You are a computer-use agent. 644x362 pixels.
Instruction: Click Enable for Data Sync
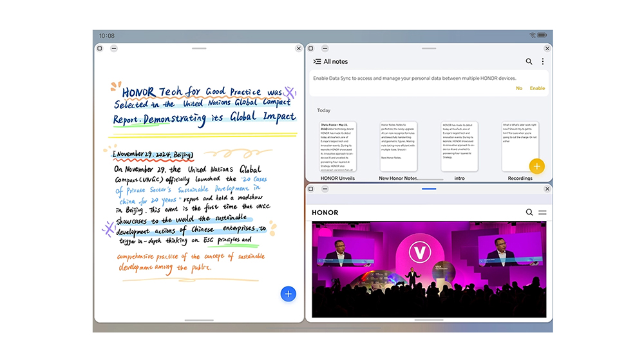click(x=537, y=88)
